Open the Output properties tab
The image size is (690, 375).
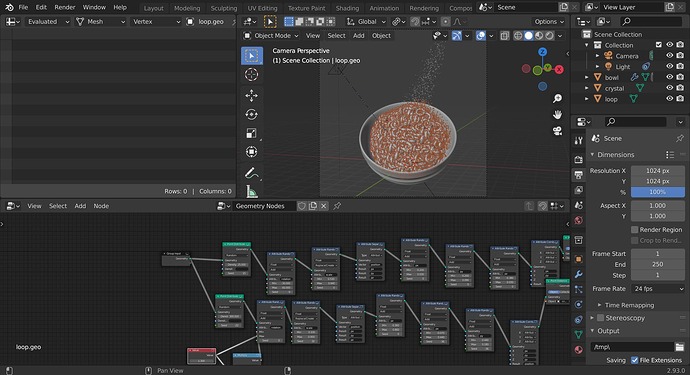coord(579,175)
